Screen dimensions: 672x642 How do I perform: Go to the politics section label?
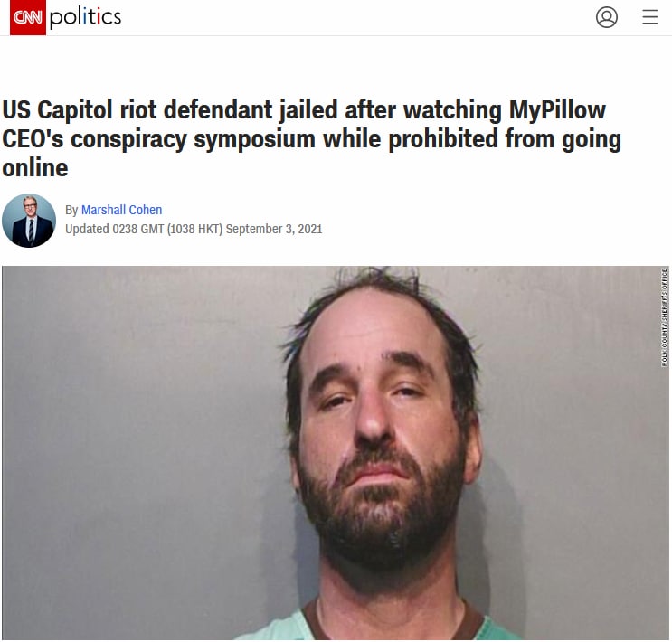85,17
